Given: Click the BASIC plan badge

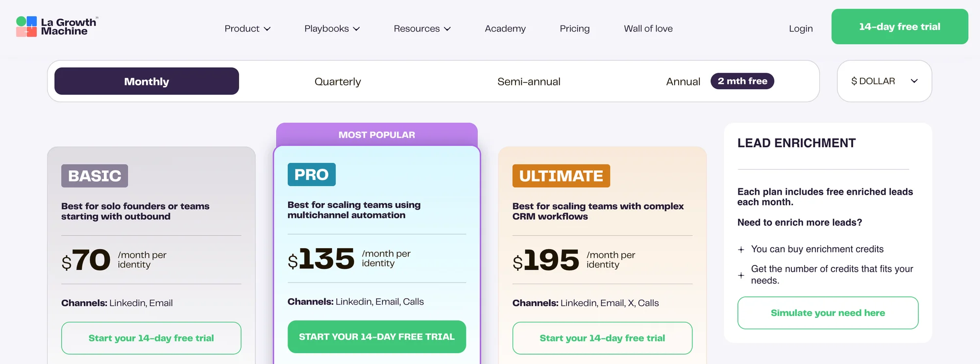Looking at the screenshot, I should [x=95, y=176].
